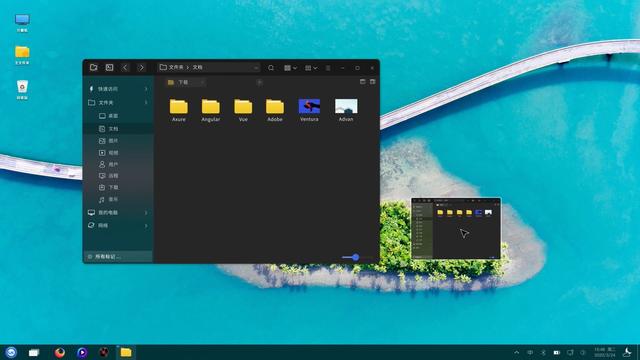Open the folder icon on desktop

(x=22, y=56)
